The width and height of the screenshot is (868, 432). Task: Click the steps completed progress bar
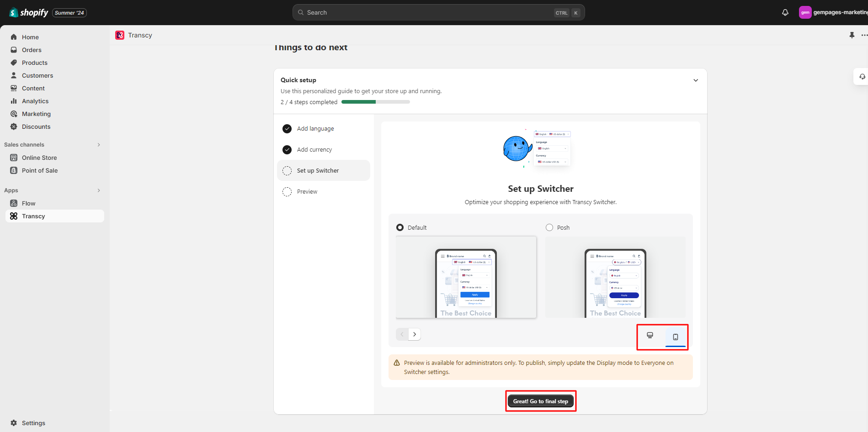point(375,102)
